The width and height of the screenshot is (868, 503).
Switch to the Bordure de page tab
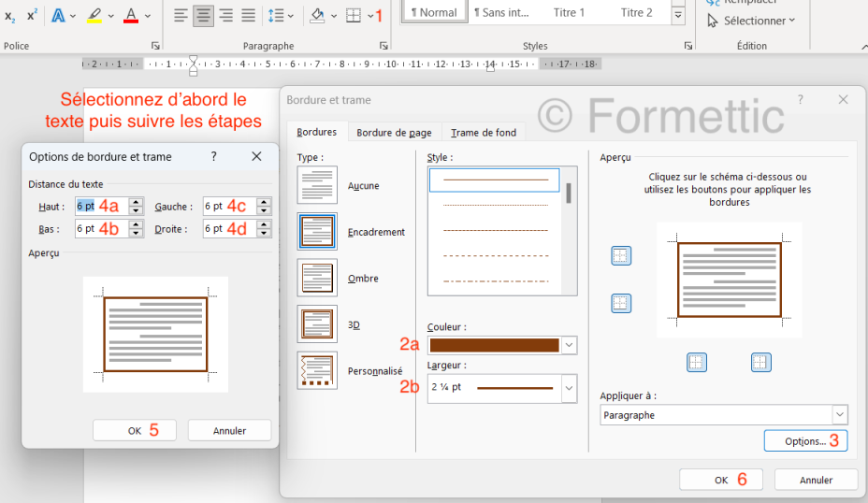point(394,133)
